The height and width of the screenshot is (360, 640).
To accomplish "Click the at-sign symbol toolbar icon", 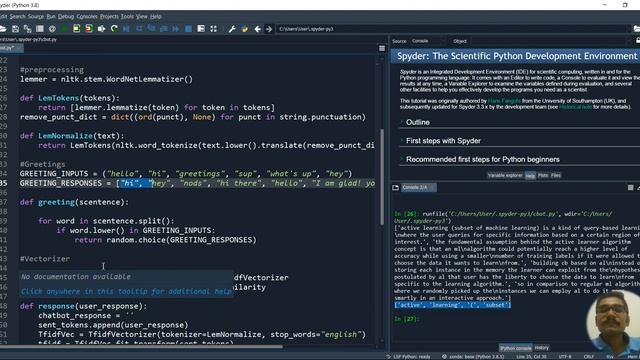I will [x=52, y=29].
